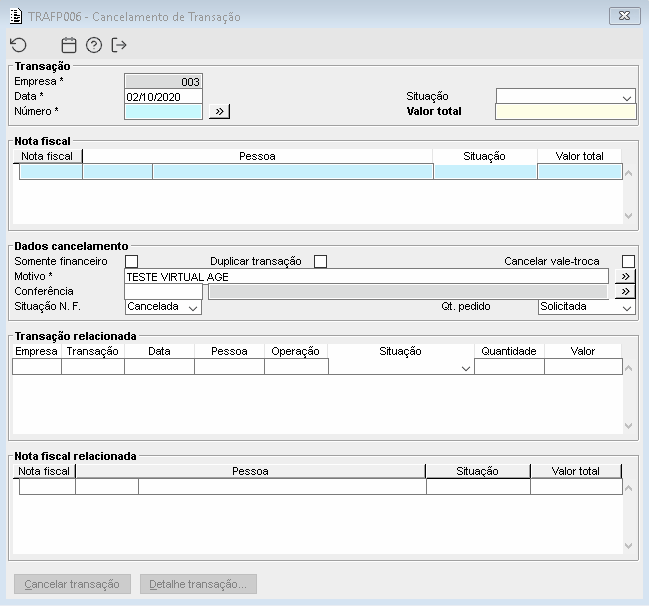Click the Detalhe transação button
Screen dimensions: 649x606
(x=198, y=584)
